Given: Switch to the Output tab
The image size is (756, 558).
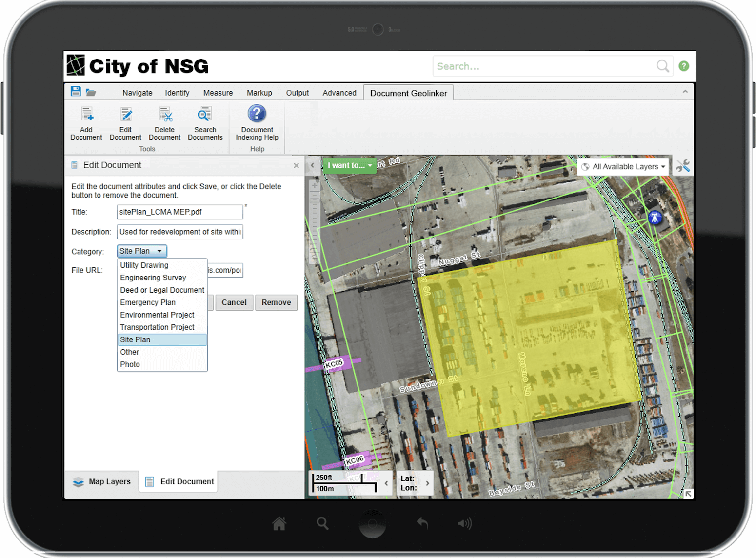Looking at the screenshot, I should [298, 93].
